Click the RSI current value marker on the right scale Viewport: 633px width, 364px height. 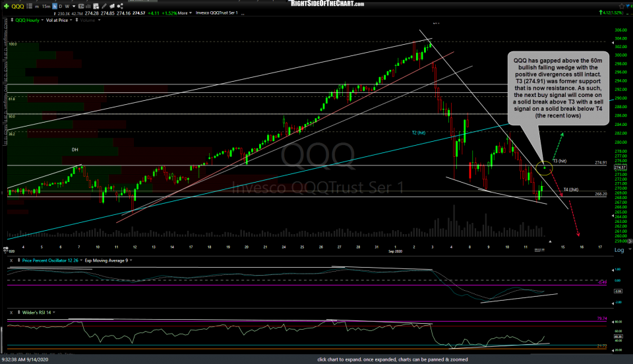(x=618, y=336)
